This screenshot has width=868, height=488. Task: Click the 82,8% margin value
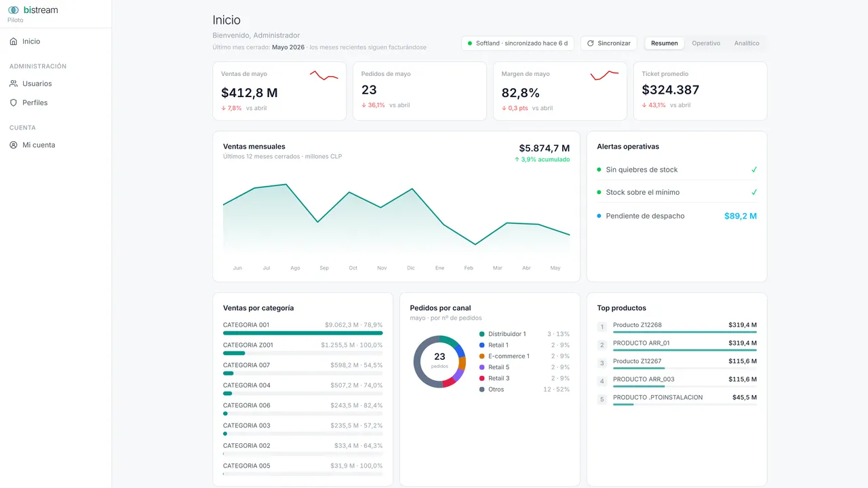tap(521, 93)
